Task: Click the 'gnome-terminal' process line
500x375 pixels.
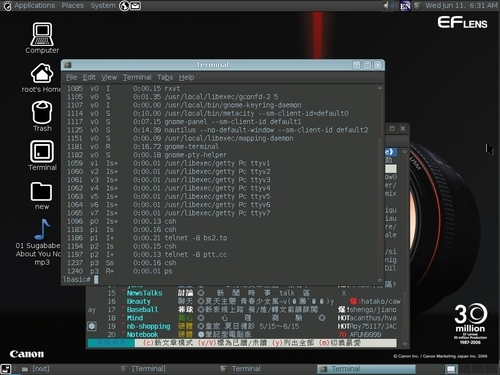Action: [143, 147]
